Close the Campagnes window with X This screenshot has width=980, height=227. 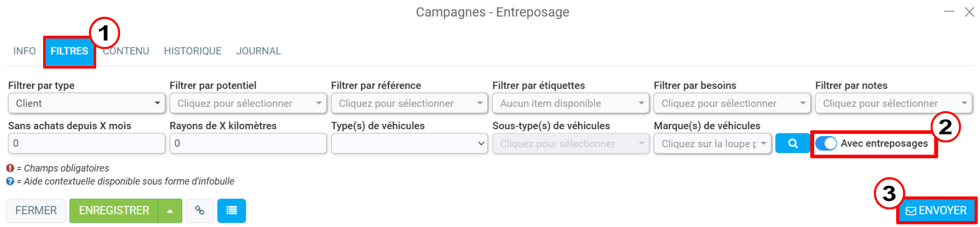coord(969,12)
